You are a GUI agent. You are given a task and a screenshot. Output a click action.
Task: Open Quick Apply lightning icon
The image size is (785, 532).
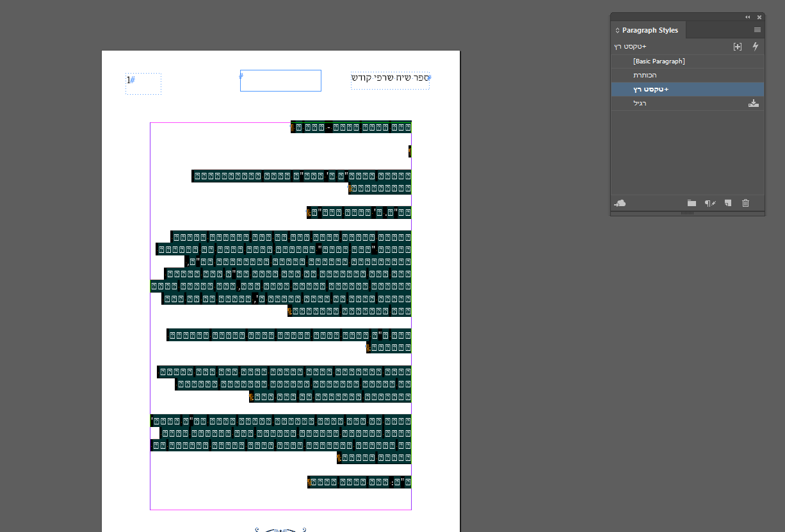[x=755, y=47]
